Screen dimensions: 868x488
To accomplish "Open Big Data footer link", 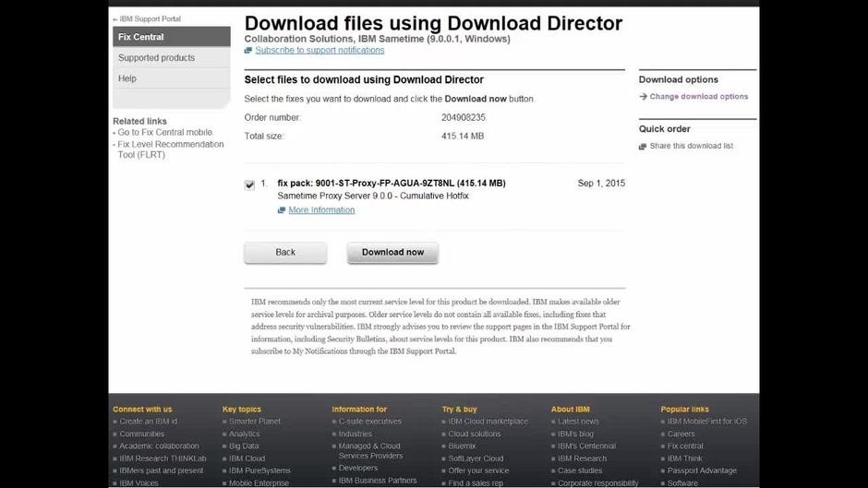I will (x=244, y=446).
